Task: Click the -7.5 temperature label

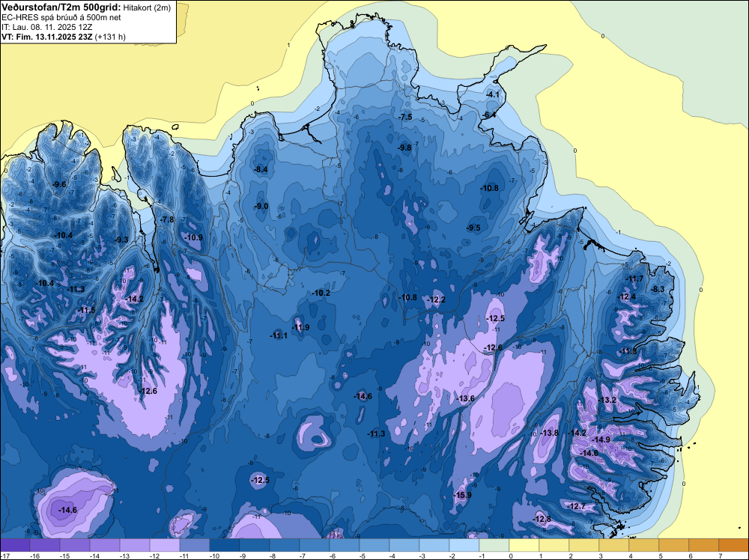Action: pos(405,117)
